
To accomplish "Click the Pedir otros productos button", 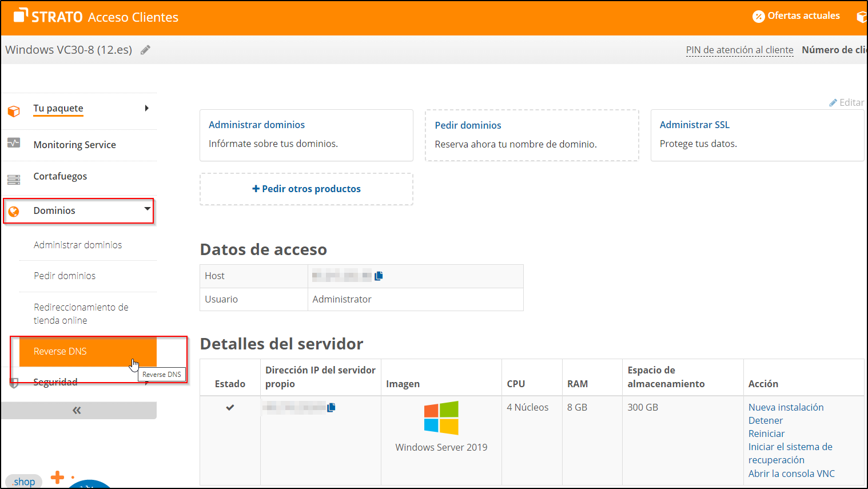I will pyautogui.click(x=306, y=188).
